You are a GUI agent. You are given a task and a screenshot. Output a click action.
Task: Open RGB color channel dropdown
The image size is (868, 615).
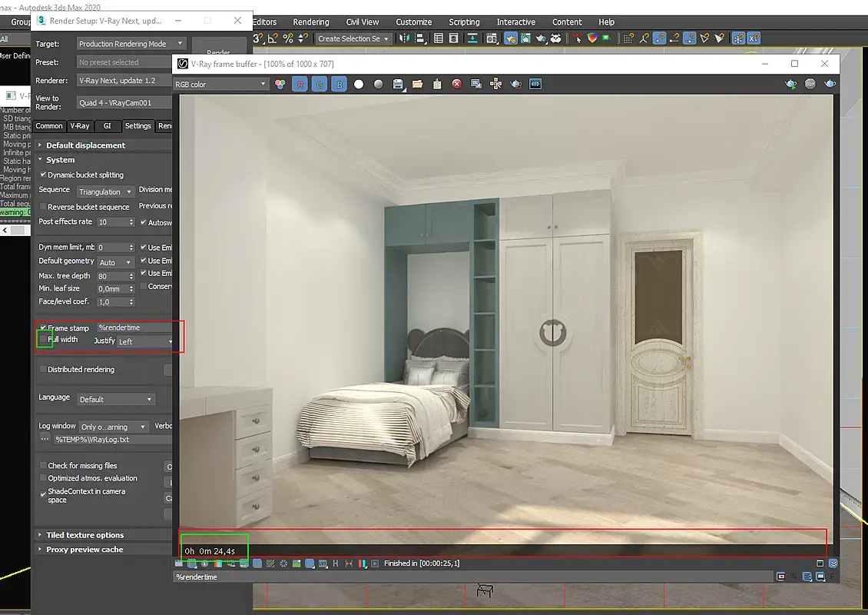[x=221, y=85]
